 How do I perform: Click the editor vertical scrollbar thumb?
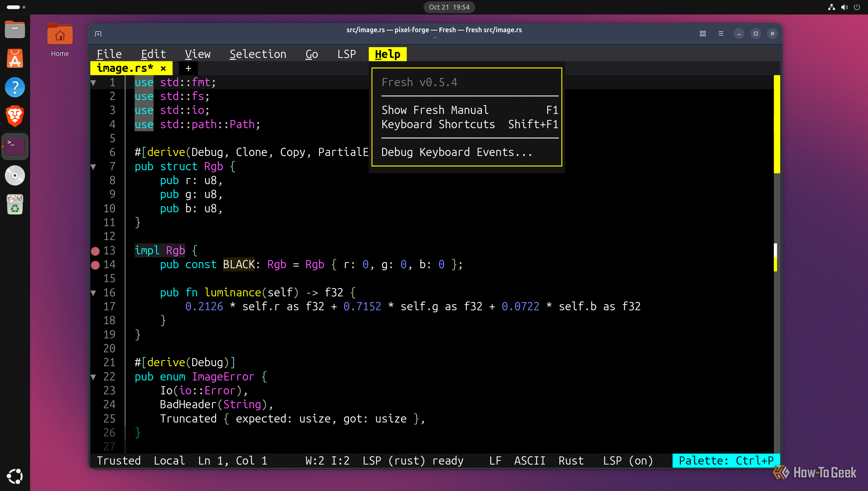tap(777, 124)
